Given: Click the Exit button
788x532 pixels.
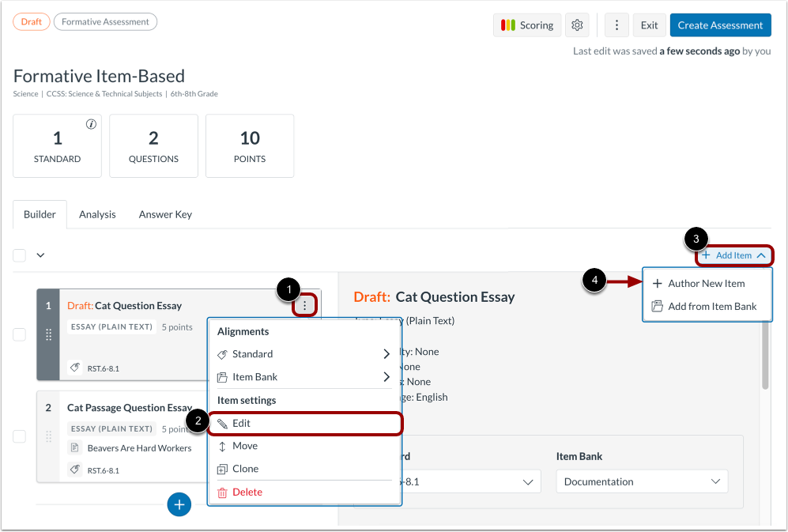Looking at the screenshot, I should (649, 25).
